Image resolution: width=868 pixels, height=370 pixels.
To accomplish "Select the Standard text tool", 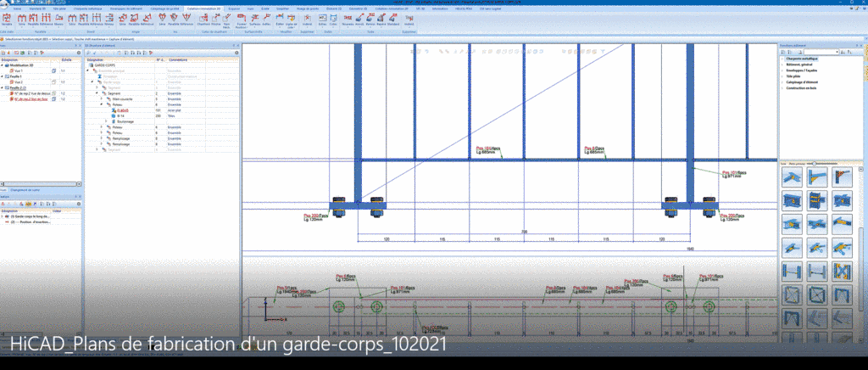I will point(393,20).
